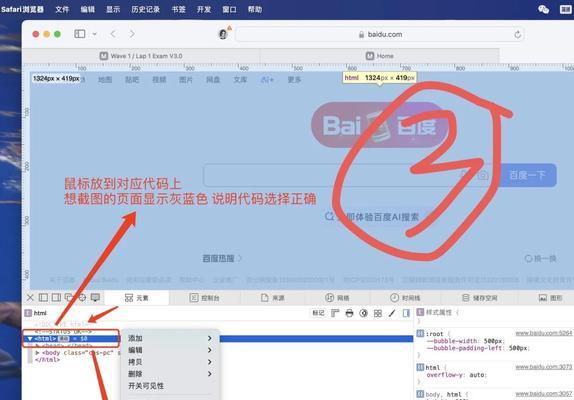Screen dimensions: 574x400
Task: Toggle the details sidebar icon
Action: click(406, 313)
